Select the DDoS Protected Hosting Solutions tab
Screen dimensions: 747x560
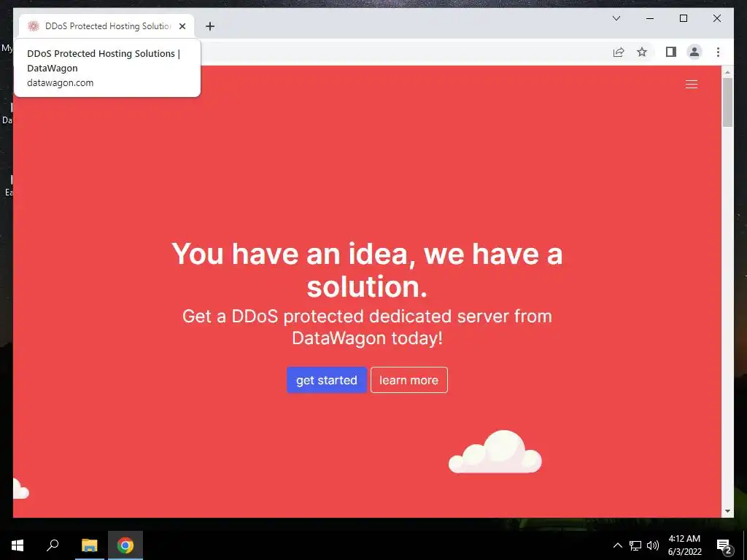pyautogui.click(x=107, y=26)
